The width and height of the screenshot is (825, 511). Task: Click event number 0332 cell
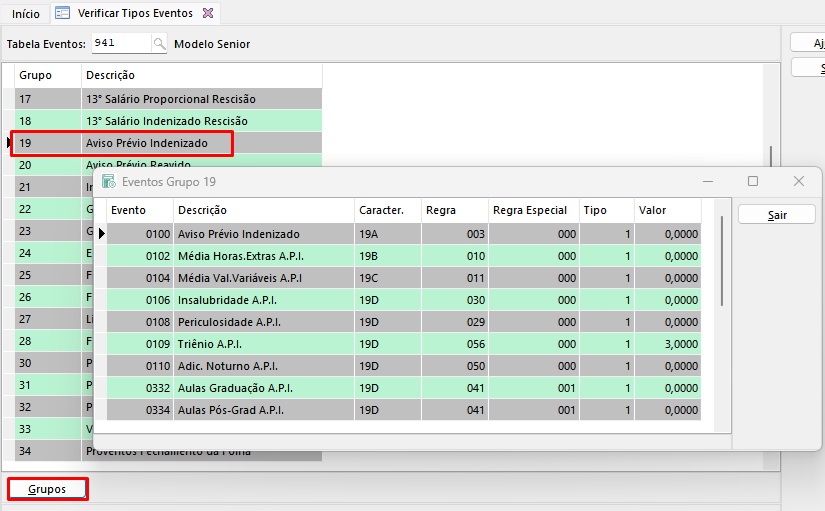[x=140, y=388]
